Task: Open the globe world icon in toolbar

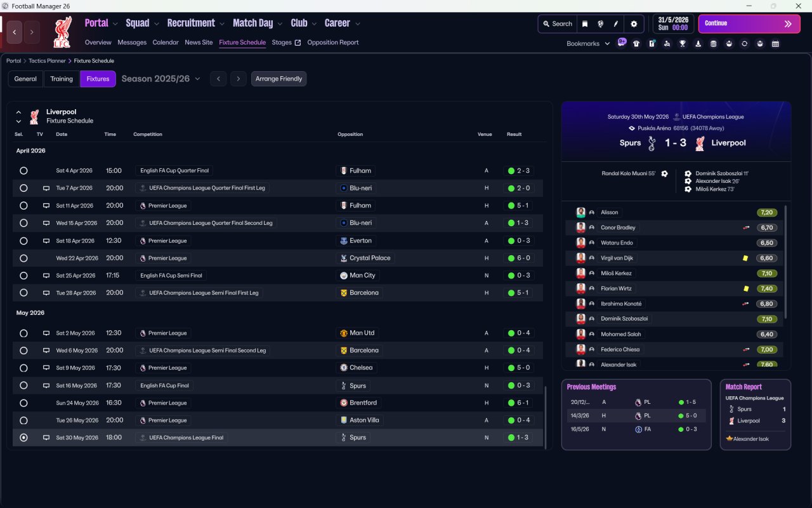Action: [600, 24]
